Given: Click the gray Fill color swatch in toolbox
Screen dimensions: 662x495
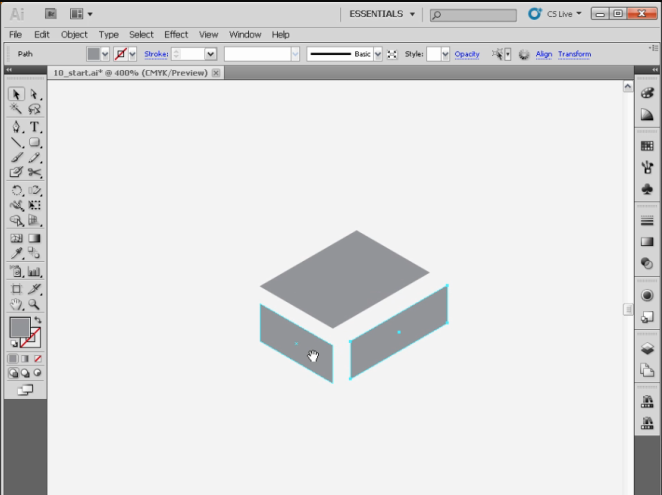Looking at the screenshot, I should [x=19, y=326].
